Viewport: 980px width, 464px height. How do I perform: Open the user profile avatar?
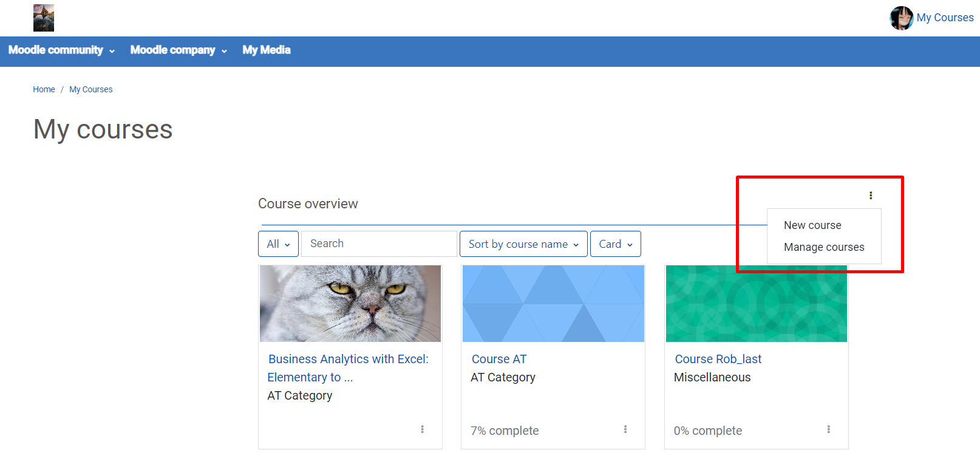(901, 18)
